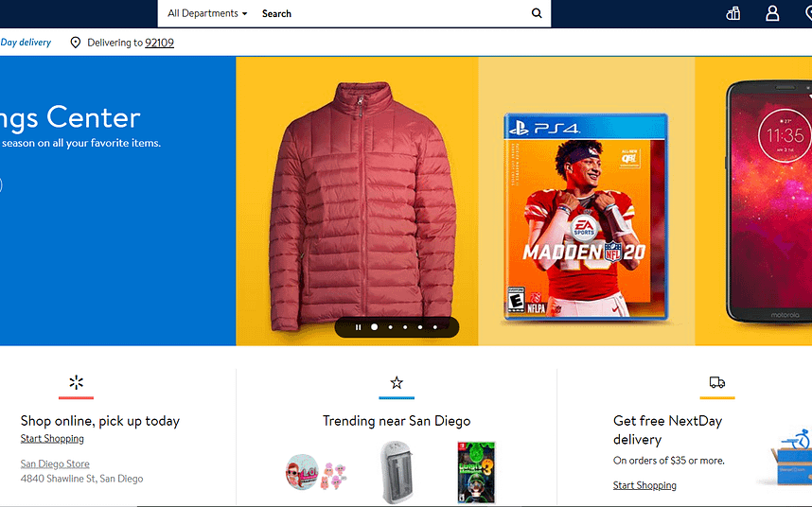Select the fourth carousel slide dot

(x=420, y=327)
